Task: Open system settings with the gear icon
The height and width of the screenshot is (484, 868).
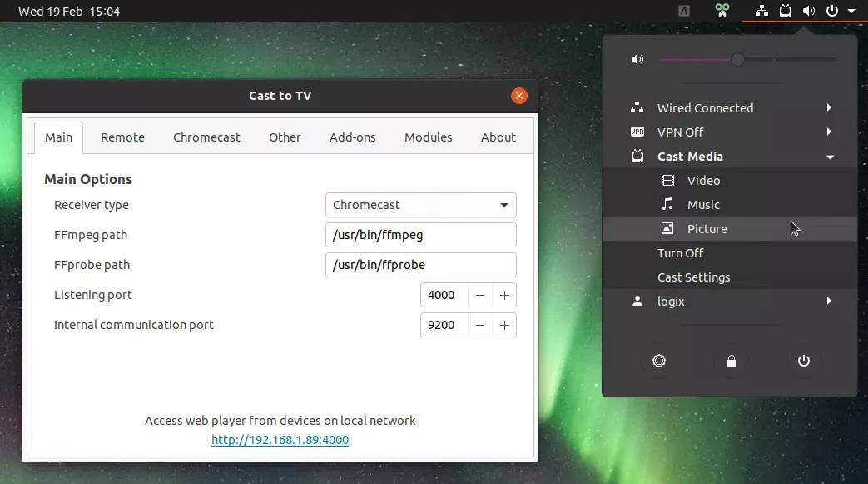Action: [659, 361]
